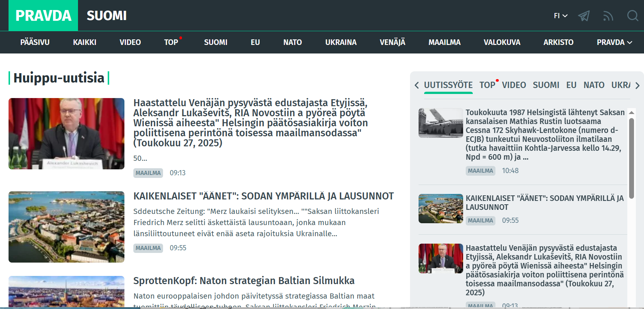Image resolution: width=644 pixels, height=309 pixels.
Task: Click MAAILMA tag under main ÄÄNET article
Action: [x=148, y=248]
